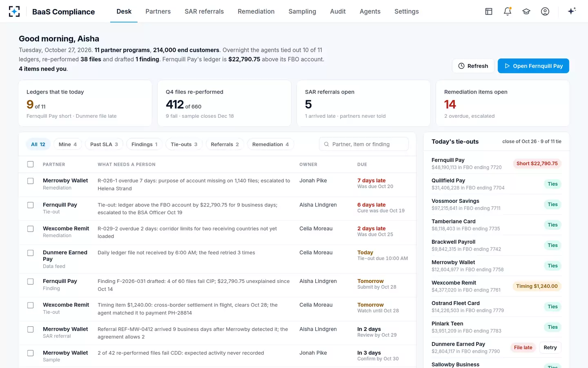This screenshot has width=588, height=368.
Task: Check the Merrowby Wallet Sample row checkbox
Action: pos(30,353)
